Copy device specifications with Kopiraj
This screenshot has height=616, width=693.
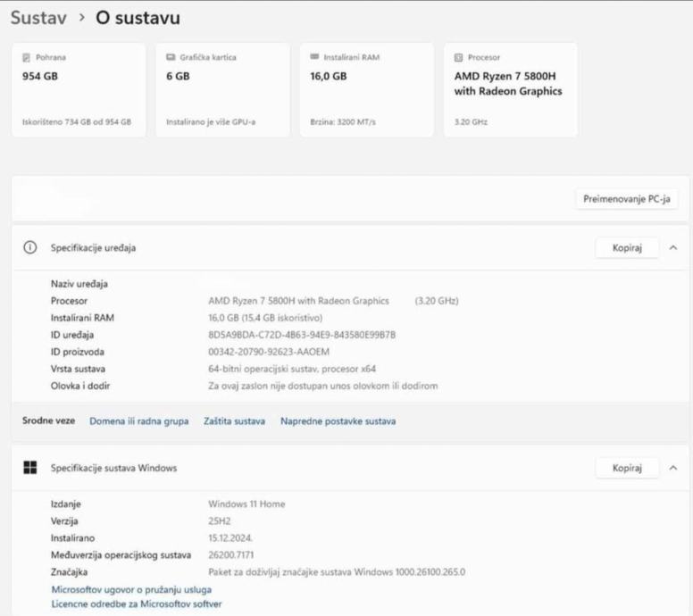click(x=627, y=246)
